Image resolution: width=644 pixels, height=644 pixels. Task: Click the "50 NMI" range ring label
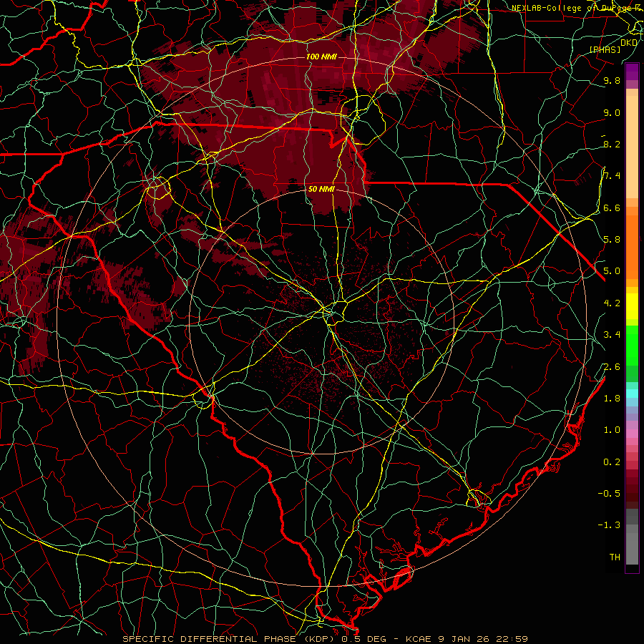click(x=321, y=190)
